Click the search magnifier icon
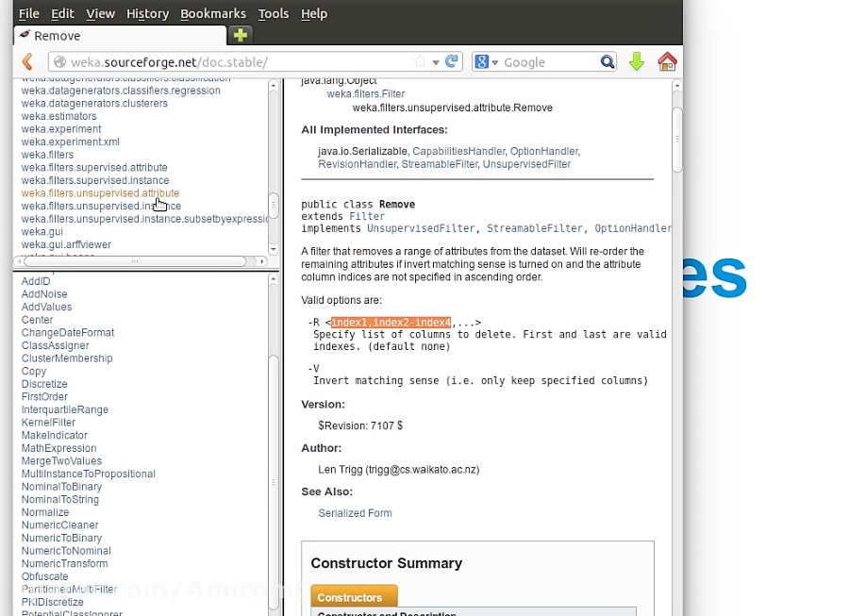Image resolution: width=849 pixels, height=616 pixels. click(608, 60)
